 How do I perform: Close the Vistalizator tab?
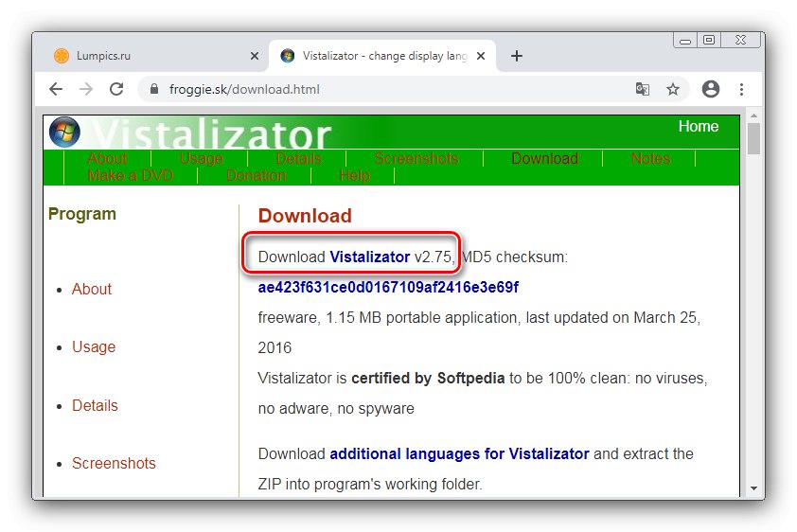480,56
